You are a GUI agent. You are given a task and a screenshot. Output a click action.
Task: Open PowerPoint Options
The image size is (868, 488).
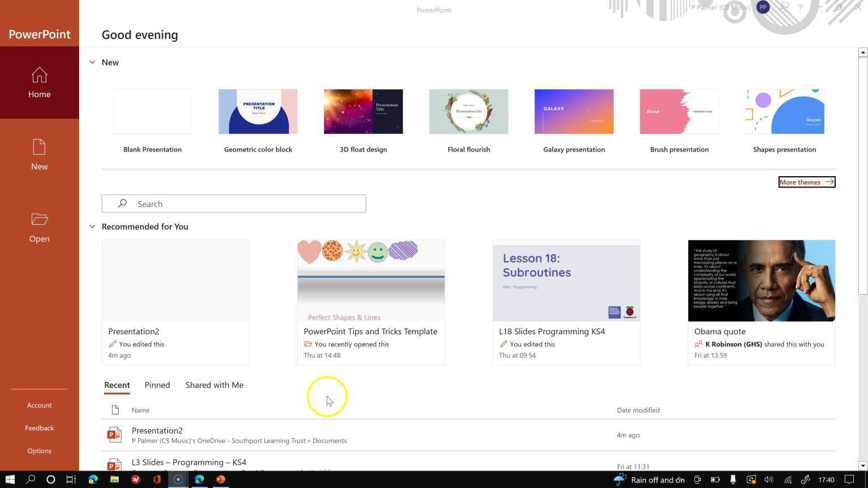point(40,451)
